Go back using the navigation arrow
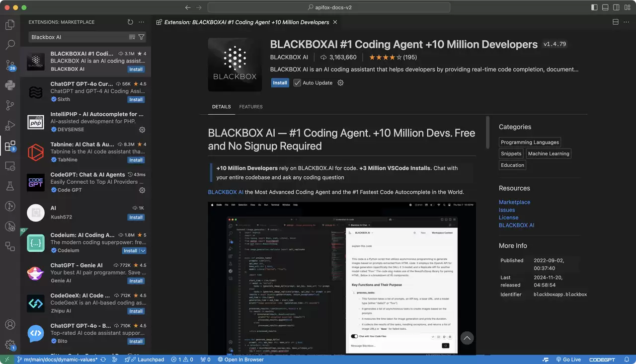636x364 pixels. pos(188,7)
